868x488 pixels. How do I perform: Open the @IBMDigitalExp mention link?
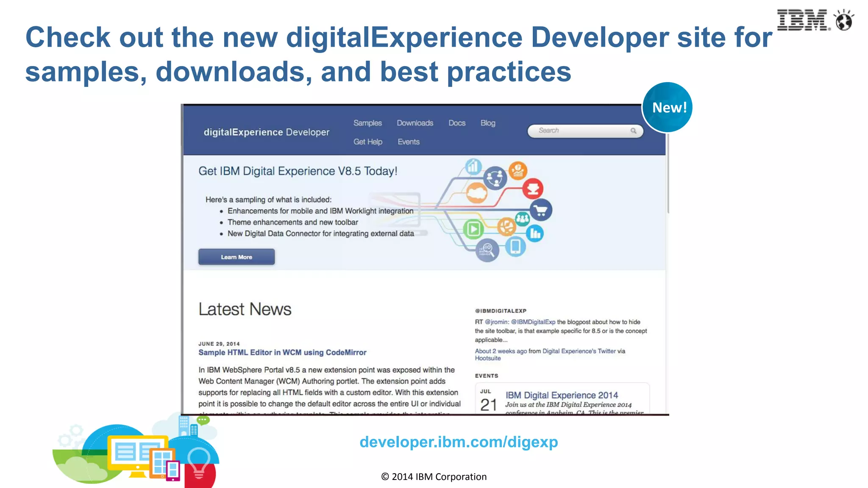[533, 322]
